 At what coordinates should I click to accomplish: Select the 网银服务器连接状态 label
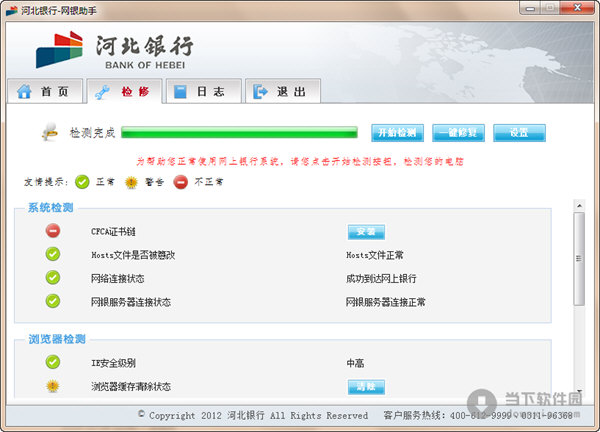pyautogui.click(x=131, y=302)
